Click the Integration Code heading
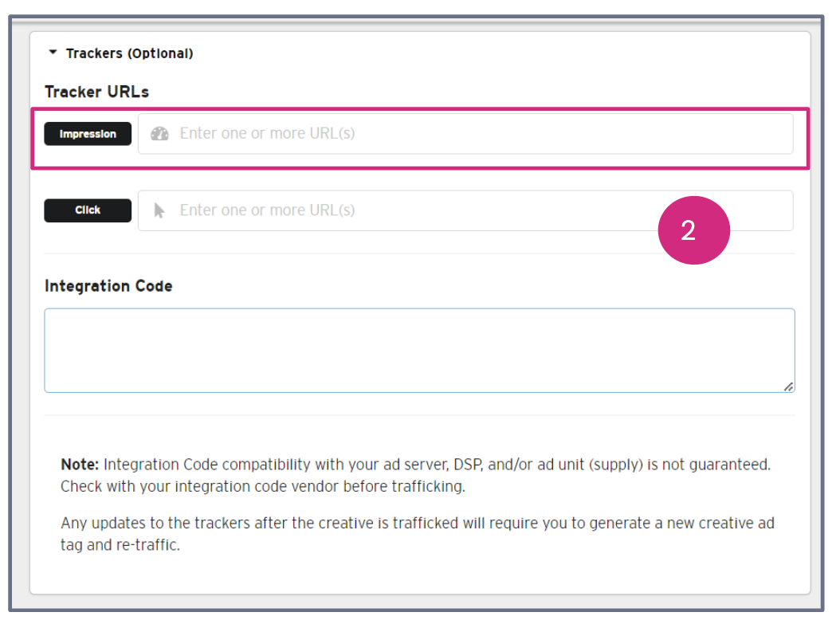The image size is (840, 620). [108, 285]
